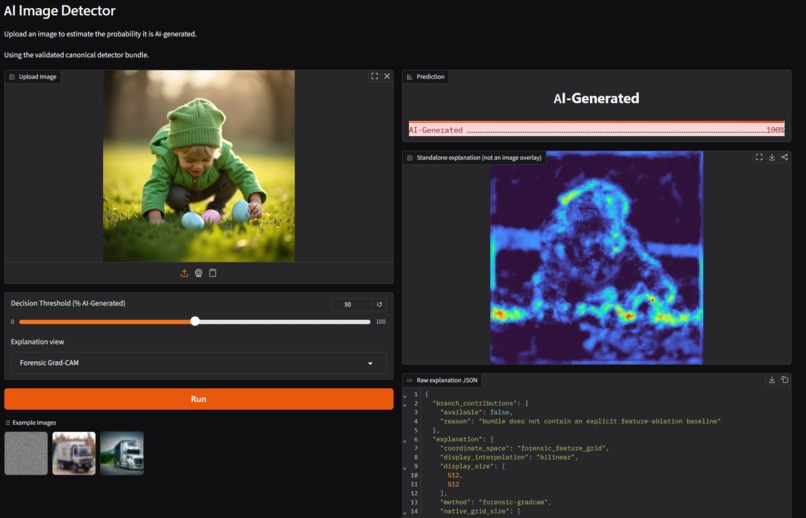The width and height of the screenshot is (806, 518).
Task: Select the gray noise example image
Action: click(26, 453)
